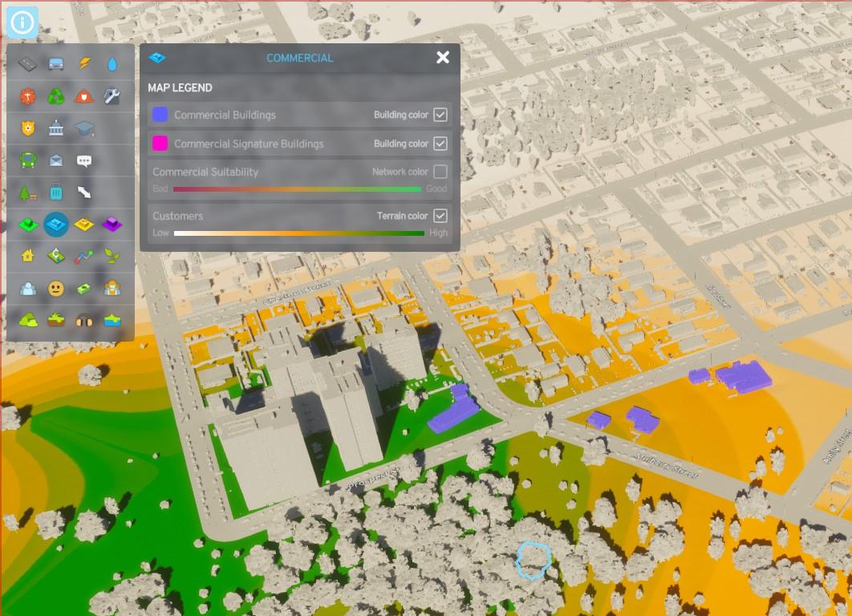Click the blue Commercial Buildings color swatch
Screen dimensions: 852x616
[160, 115]
